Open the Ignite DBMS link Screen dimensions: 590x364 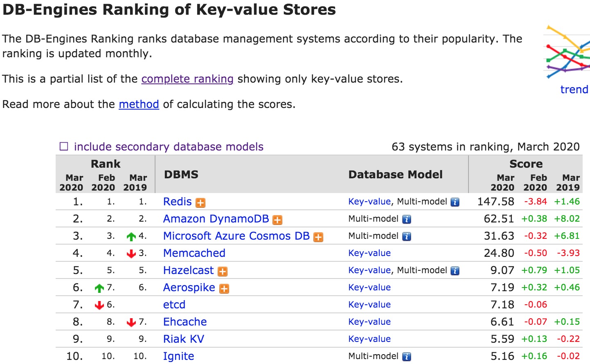(179, 356)
